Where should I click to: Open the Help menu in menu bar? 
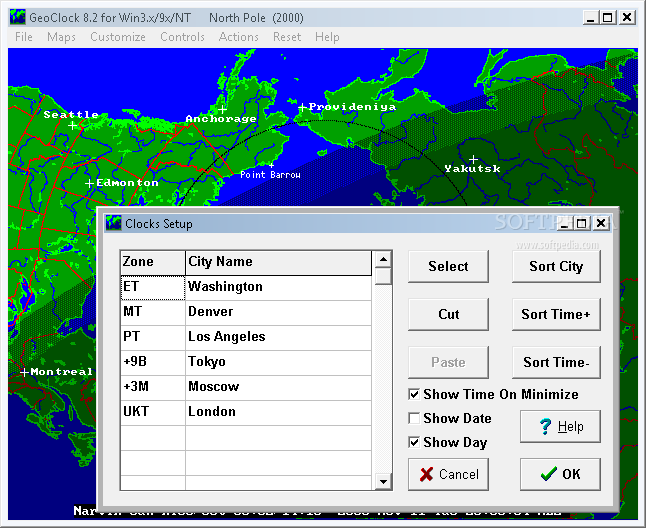pos(328,37)
